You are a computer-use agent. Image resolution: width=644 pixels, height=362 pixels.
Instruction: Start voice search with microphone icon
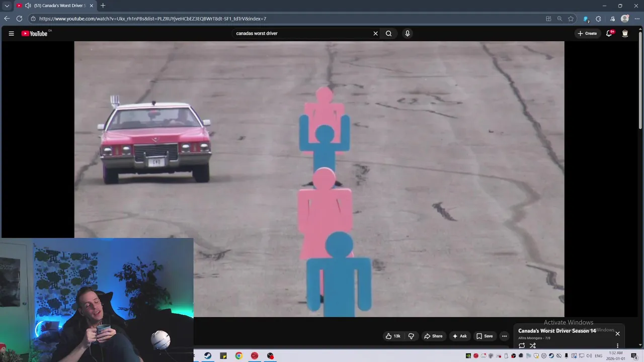click(408, 34)
